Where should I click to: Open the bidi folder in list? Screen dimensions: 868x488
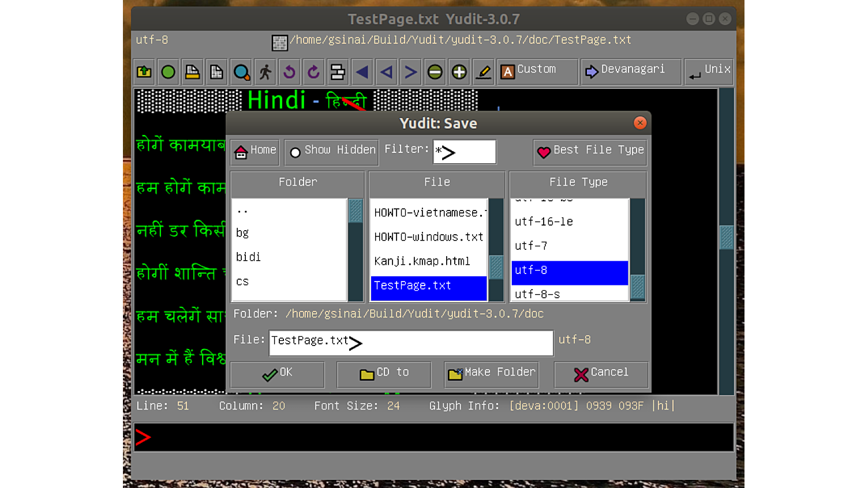249,257
